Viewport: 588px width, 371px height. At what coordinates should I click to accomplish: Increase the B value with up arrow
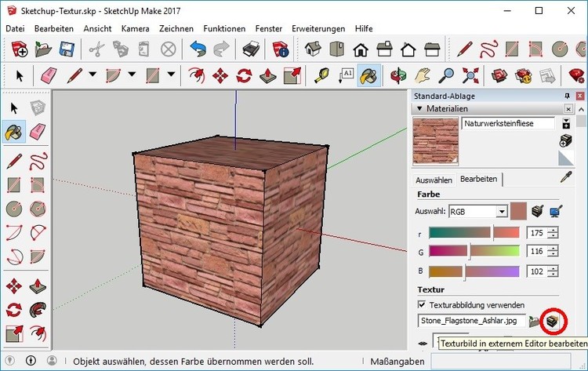click(x=553, y=268)
